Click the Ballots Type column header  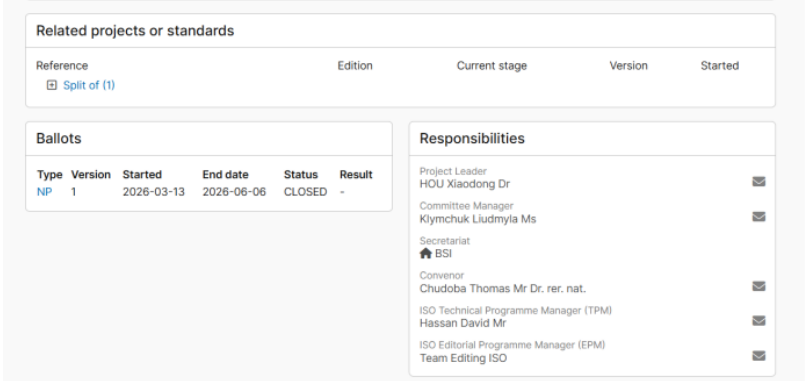point(50,175)
